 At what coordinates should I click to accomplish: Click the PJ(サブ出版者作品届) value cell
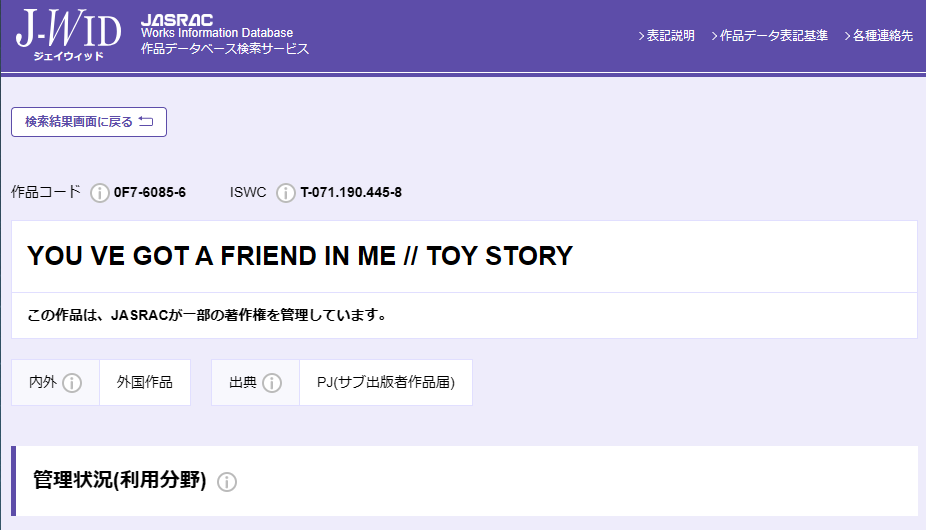point(385,383)
